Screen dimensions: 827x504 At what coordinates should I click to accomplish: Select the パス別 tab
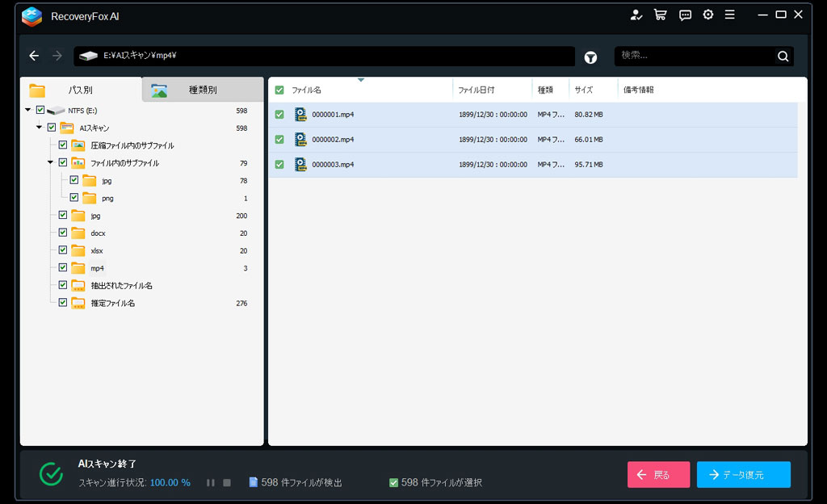[x=80, y=90]
